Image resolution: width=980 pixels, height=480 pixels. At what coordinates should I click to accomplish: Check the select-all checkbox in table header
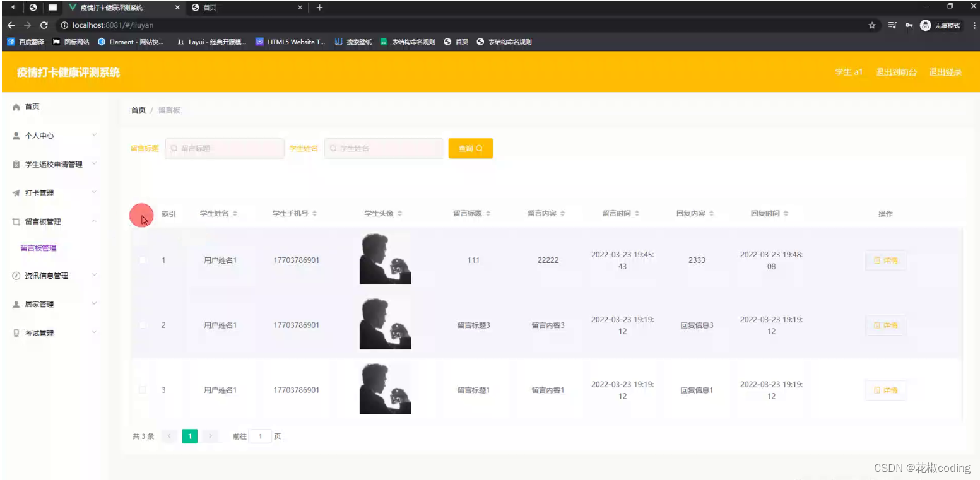(143, 214)
